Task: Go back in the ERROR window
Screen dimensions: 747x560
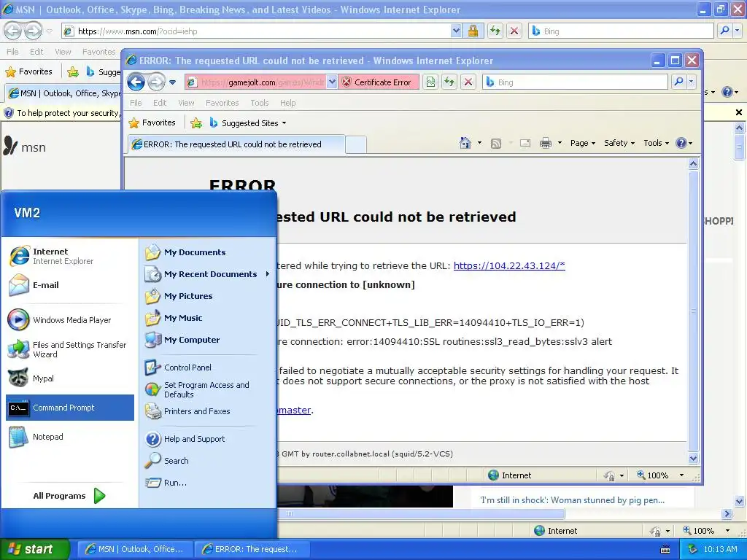Action: (x=136, y=82)
